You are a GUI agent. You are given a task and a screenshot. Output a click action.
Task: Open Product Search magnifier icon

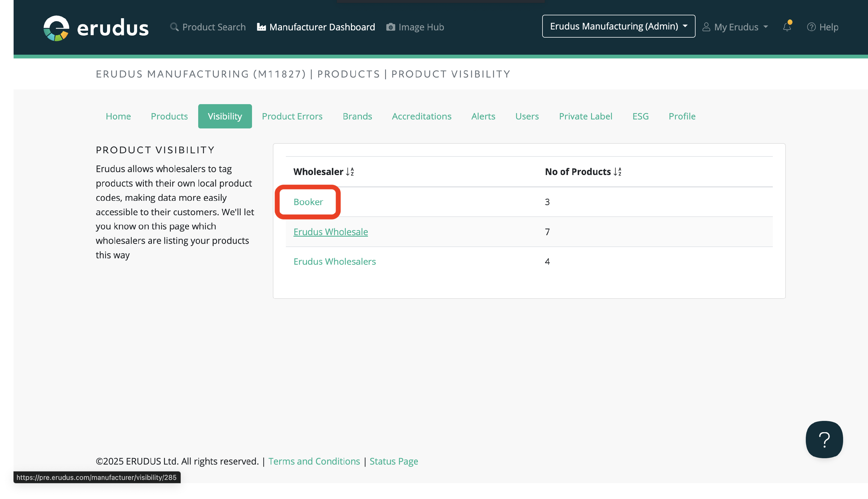(x=174, y=27)
